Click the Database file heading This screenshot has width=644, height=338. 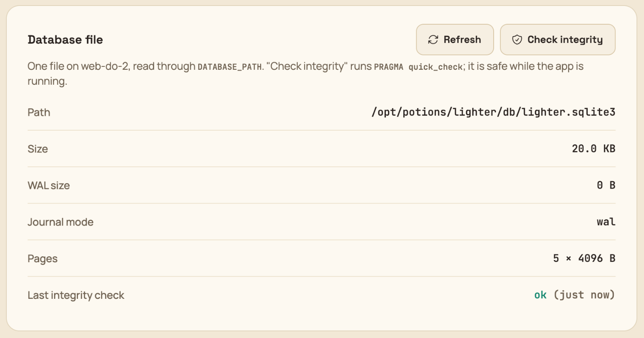65,40
